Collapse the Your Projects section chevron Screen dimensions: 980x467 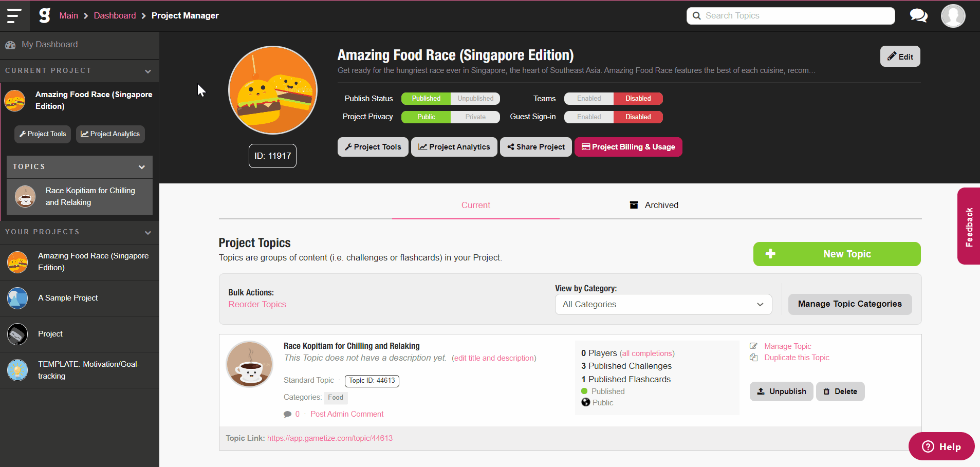(148, 233)
